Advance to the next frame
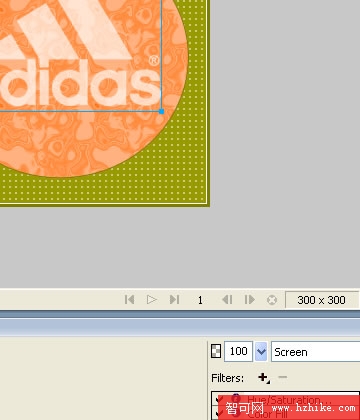Image resolution: width=360 pixels, height=420 pixels. pyautogui.click(x=250, y=300)
